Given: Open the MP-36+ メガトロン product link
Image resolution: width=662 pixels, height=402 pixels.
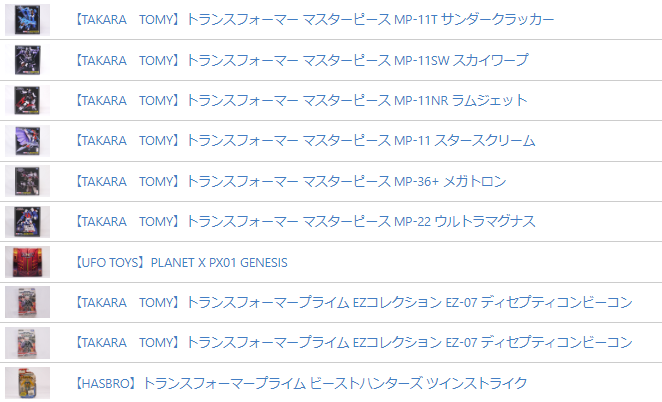Looking at the screenshot, I should tap(290, 181).
